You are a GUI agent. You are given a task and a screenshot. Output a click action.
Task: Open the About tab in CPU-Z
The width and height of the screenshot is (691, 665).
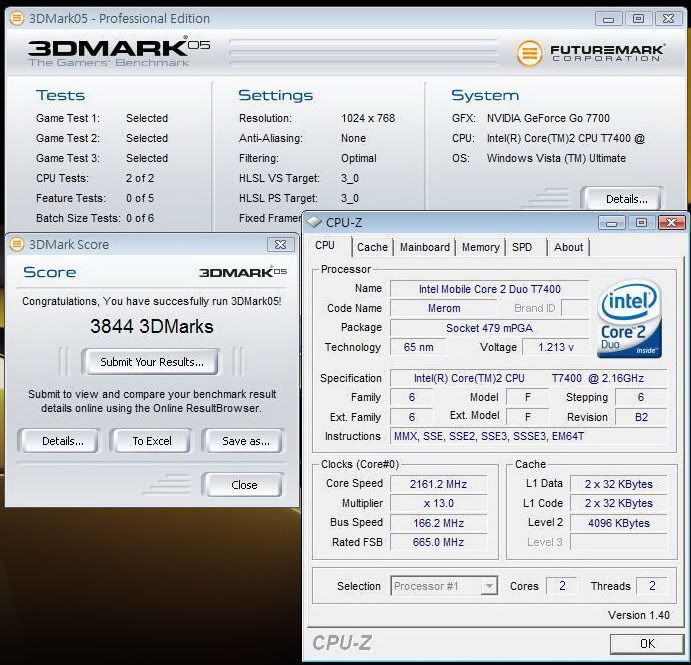[568, 247]
